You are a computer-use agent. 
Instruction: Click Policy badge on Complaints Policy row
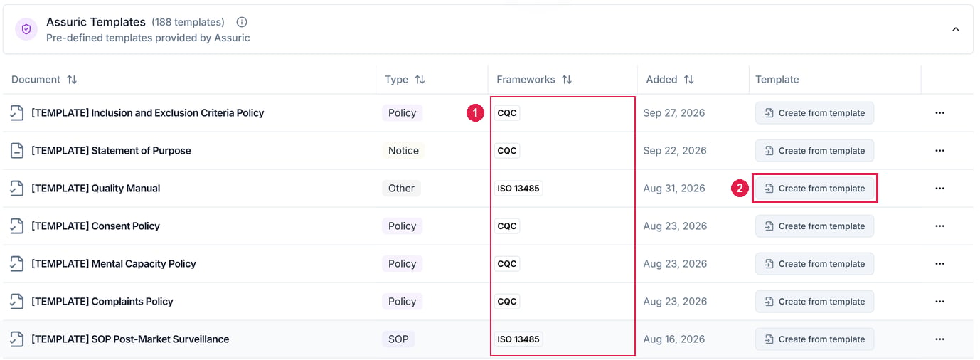[402, 302]
